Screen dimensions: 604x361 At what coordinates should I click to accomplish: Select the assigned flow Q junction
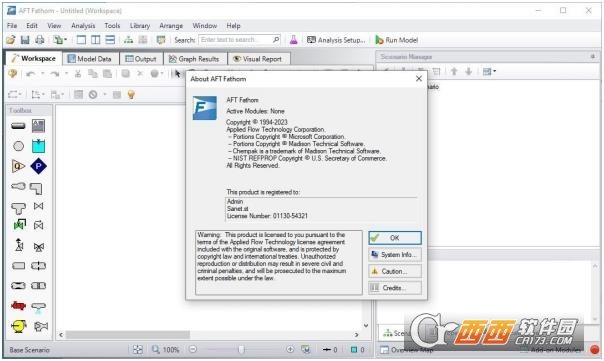coord(18,166)
